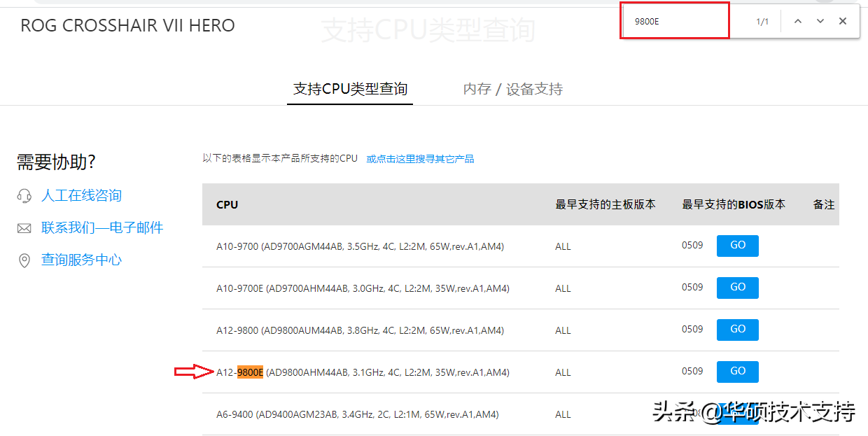
Task: Close the find-in-page bar
Action: [843, 21]
